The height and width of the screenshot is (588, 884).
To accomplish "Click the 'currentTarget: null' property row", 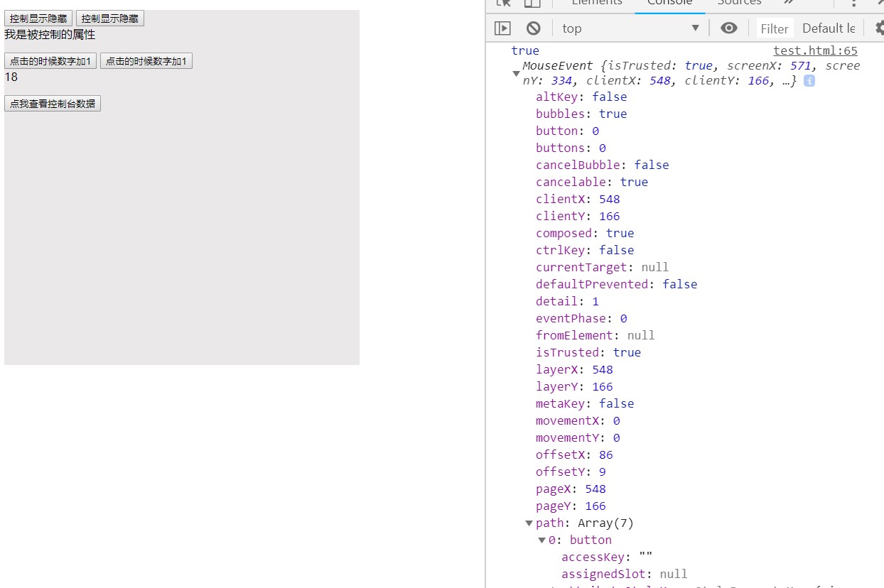I will click(x=603, y=267).
